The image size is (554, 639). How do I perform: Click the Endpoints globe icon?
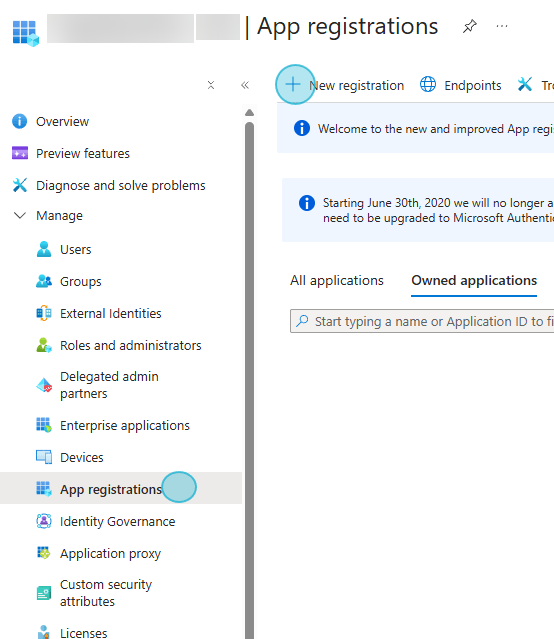[x=428, y=84]
